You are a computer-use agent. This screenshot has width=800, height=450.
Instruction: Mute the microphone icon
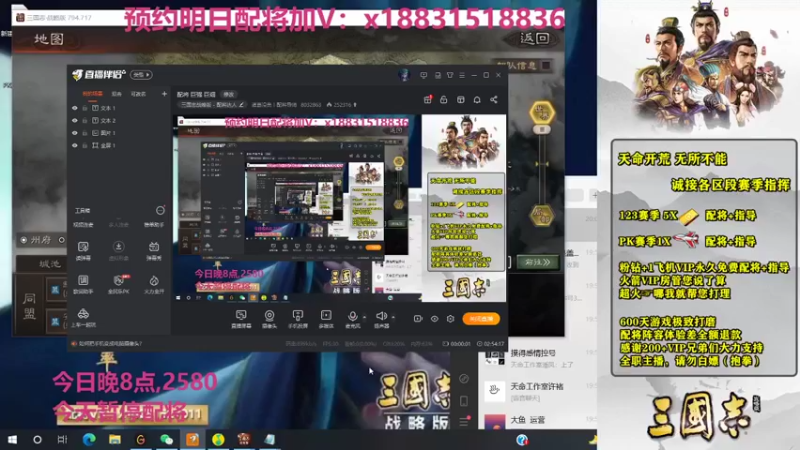tap(352, 316)
